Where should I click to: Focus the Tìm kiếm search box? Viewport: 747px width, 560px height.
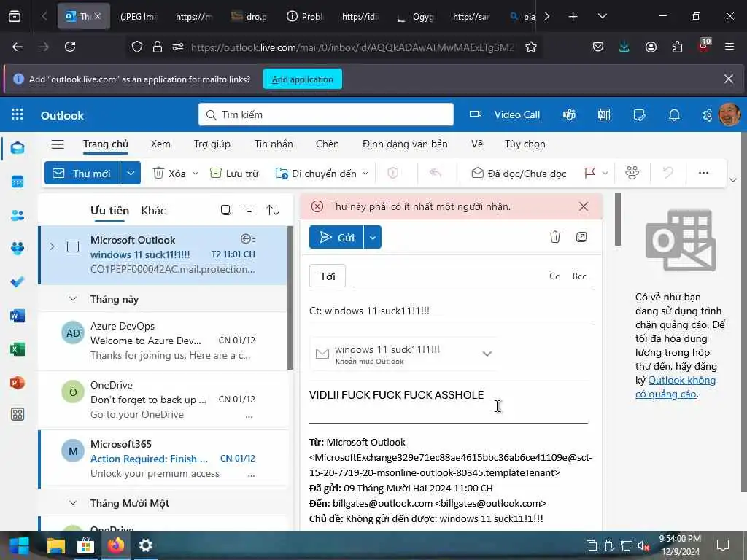click(326, 114)
